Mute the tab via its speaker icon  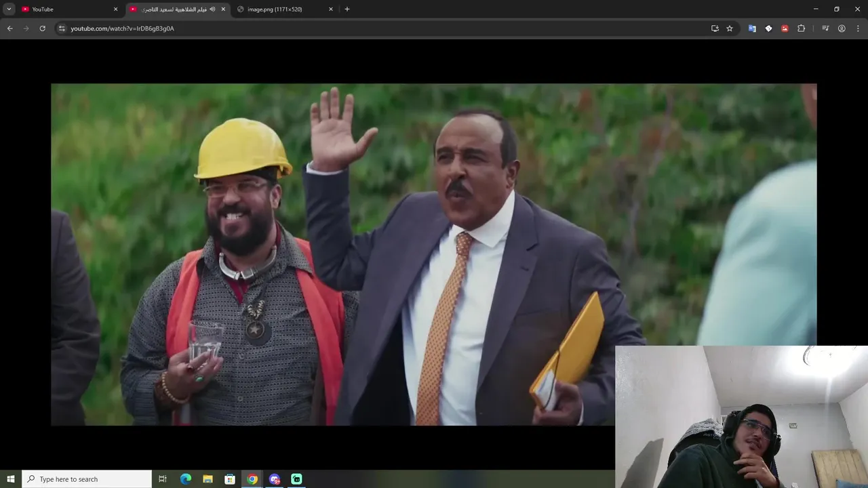coord(212,9)
